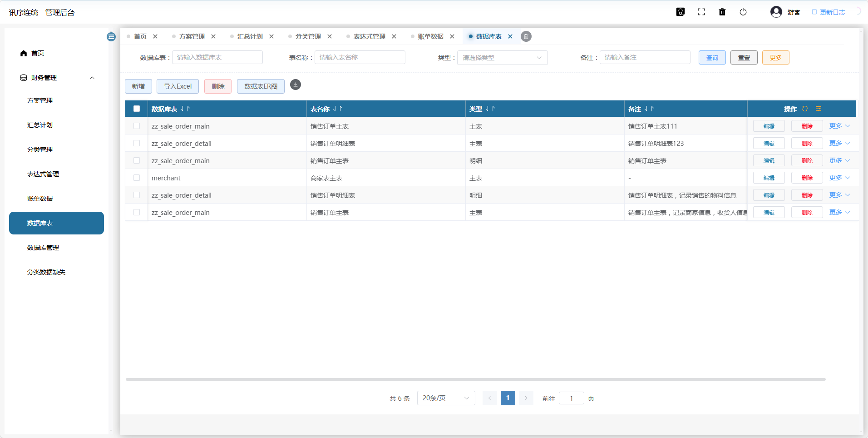Click the 导入Excel button
868x438 pixels.
coord(178,86)
